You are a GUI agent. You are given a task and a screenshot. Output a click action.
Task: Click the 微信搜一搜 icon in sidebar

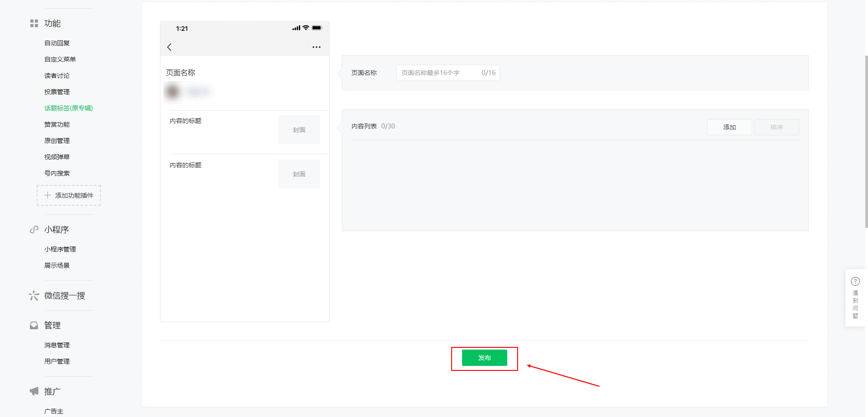coord(34,295)
